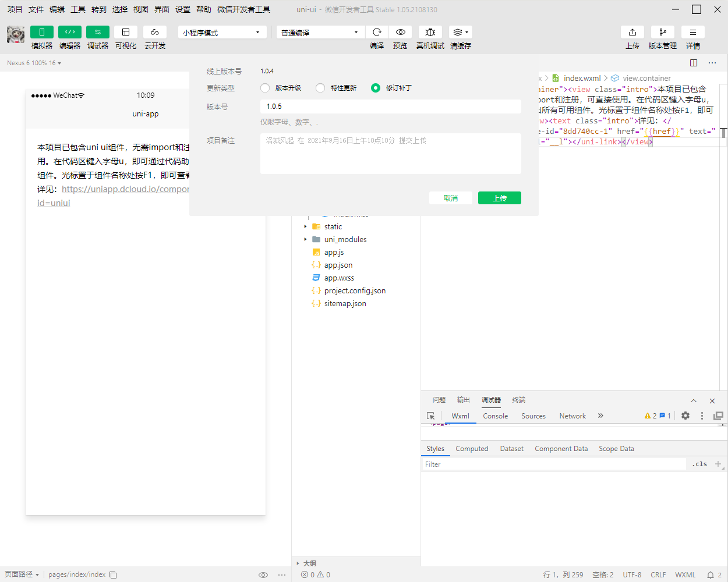The image size is (728, 582).
Task: Open notifications bell icon in status bar
Action: [711, 575]
